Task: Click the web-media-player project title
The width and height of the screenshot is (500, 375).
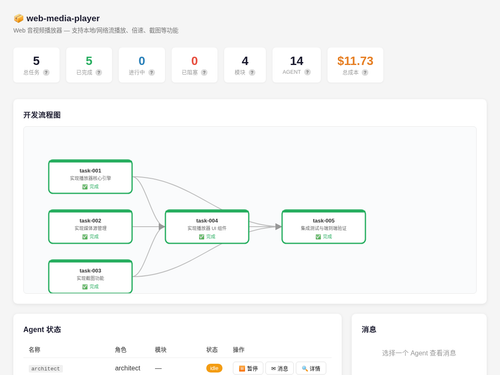Action: coord(63,18)
